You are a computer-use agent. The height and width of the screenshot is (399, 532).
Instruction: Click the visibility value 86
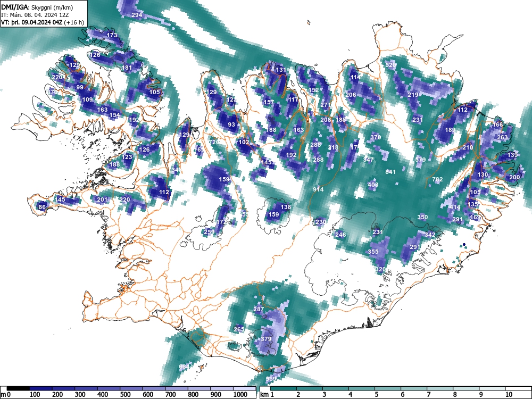point(42,207)
